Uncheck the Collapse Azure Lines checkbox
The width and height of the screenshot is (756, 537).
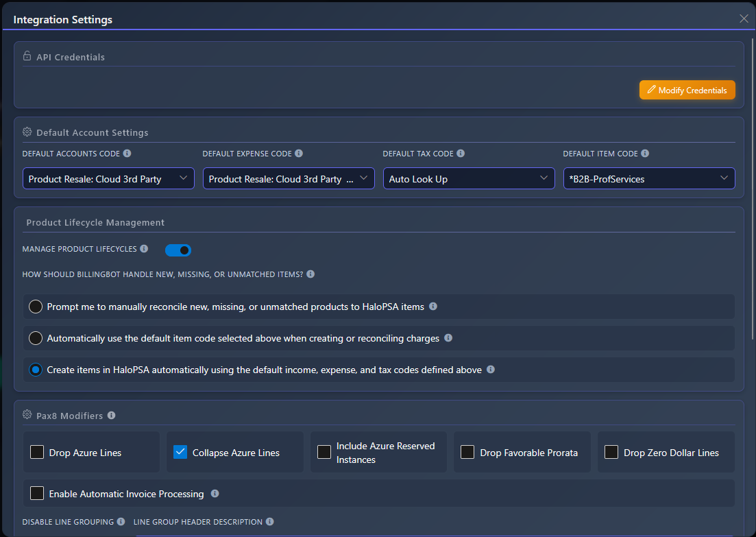click(x=180, y=452)
